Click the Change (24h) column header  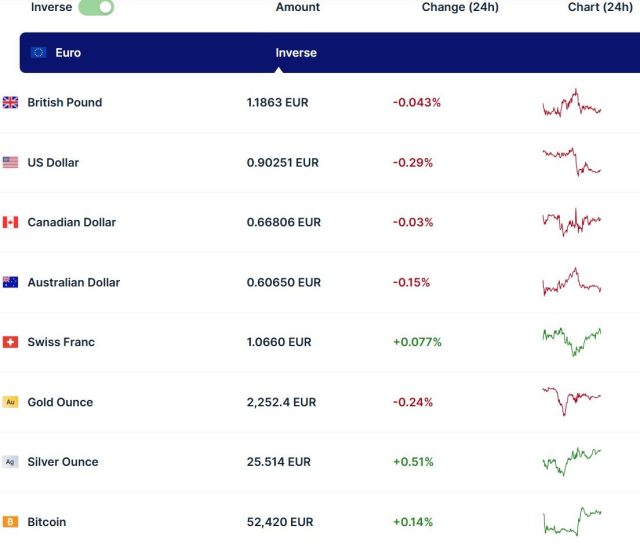pyautogui.click(x=460, y=7)
